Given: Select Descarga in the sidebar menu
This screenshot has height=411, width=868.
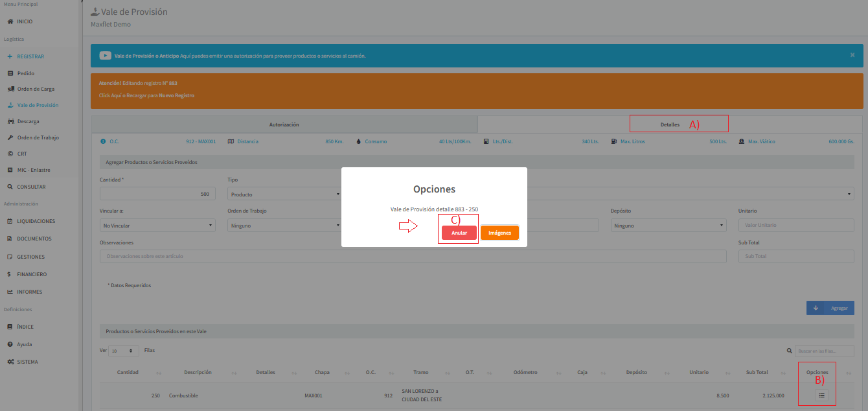Looking at the screenshot, I should tap(28, 121).
